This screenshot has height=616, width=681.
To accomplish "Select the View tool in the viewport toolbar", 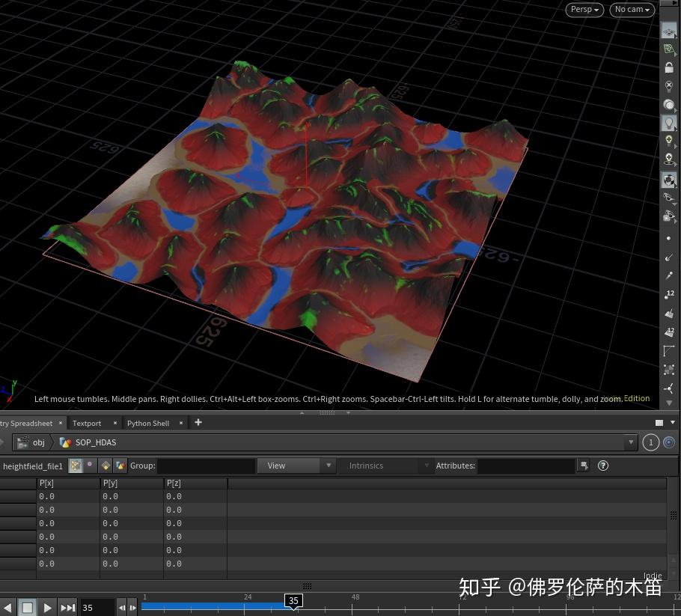I will click(x=669, y=31).
